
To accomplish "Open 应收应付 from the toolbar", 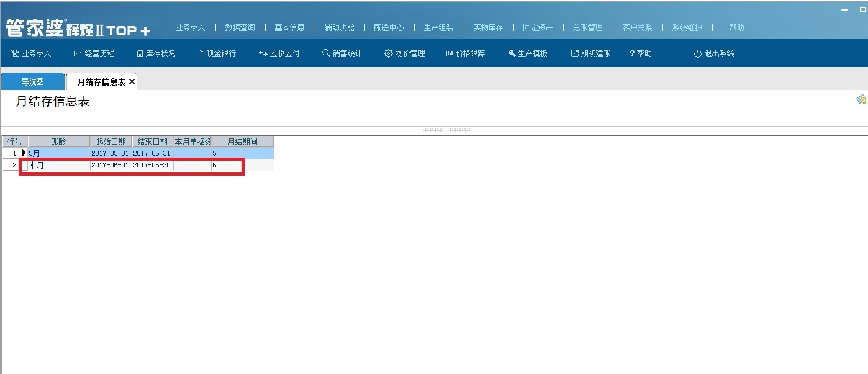I will coord(279,54).
